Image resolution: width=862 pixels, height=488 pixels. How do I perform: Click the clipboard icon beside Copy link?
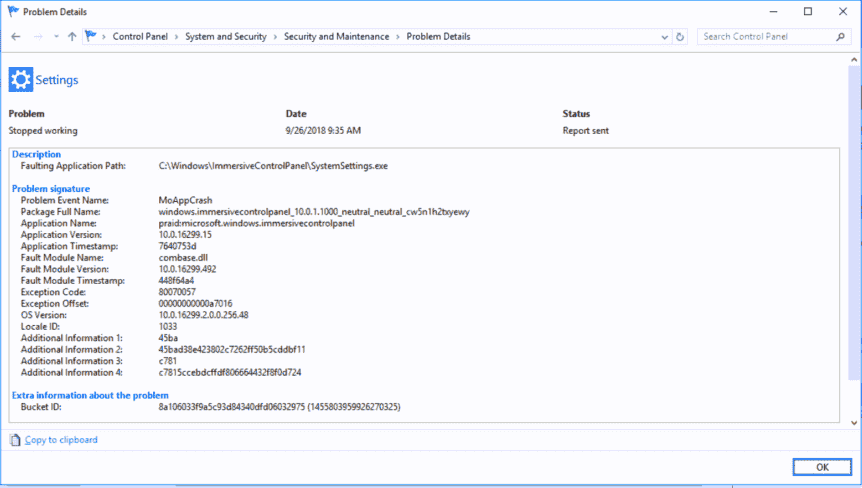coord(15,440)
